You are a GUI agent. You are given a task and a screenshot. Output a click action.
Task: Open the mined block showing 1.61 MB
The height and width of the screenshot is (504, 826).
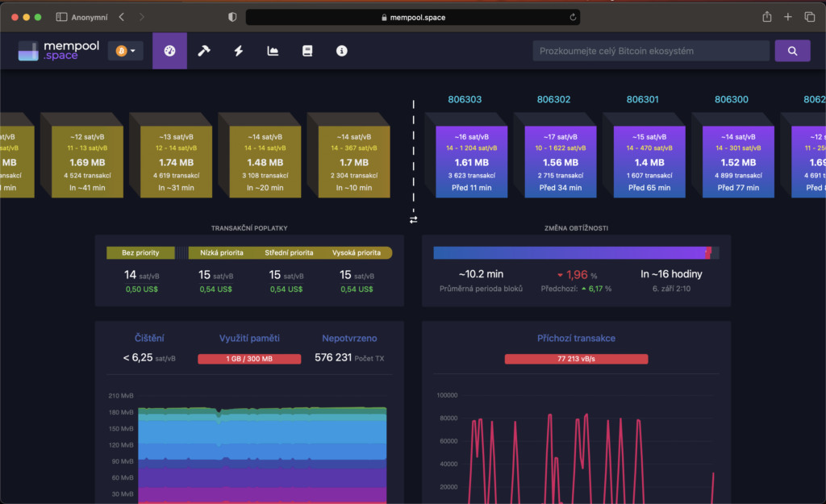point(471,161)
